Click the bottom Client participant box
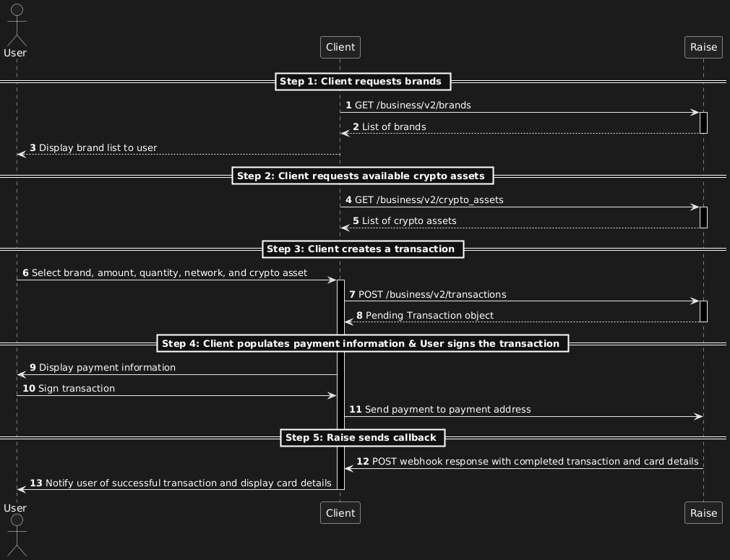Viewport: 730px width, 560px height. 340,513
